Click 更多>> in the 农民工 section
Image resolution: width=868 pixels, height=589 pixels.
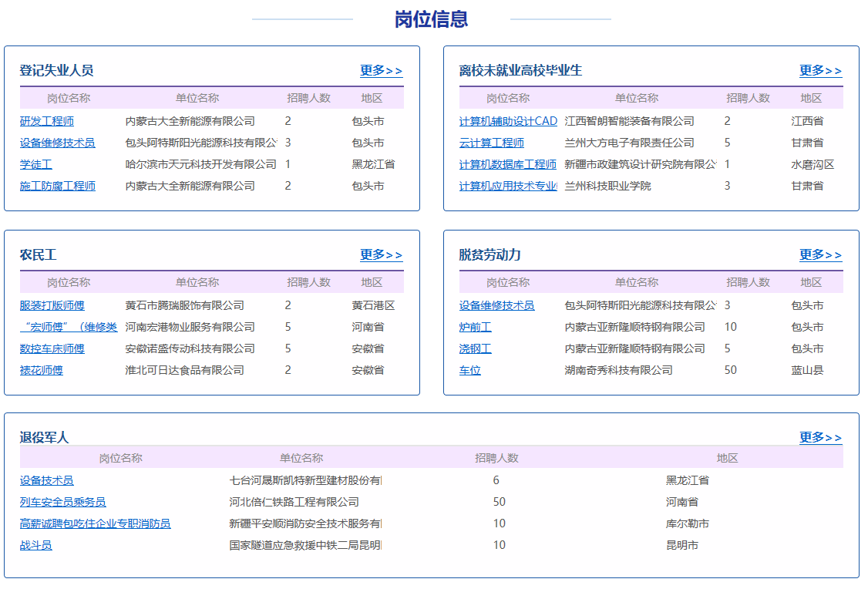coord(381,254)
